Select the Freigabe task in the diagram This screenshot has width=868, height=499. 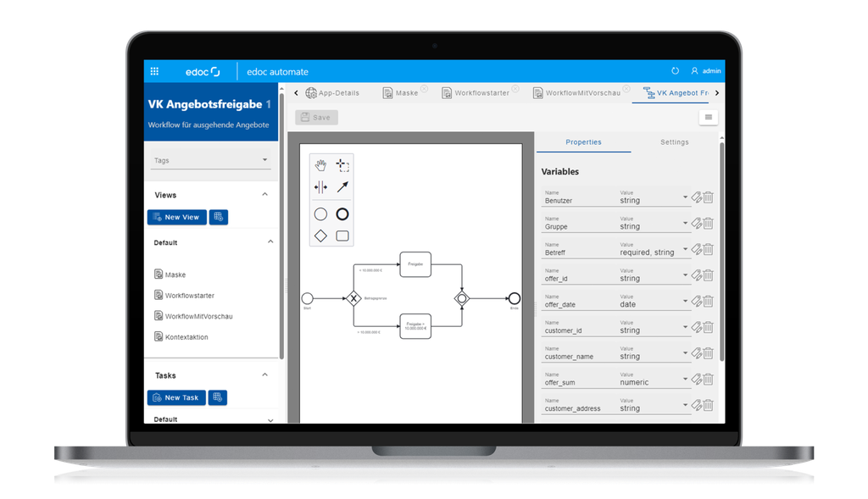tap(415, 264)
